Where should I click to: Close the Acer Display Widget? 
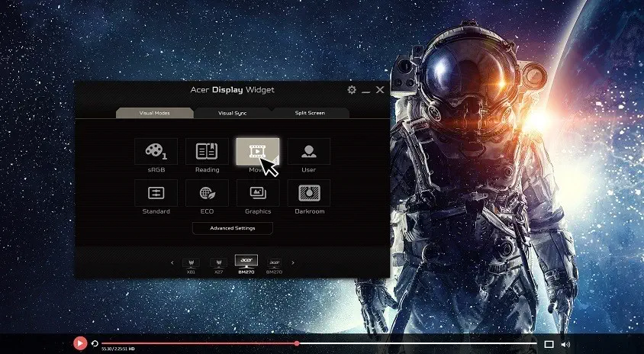pos(380,89)
